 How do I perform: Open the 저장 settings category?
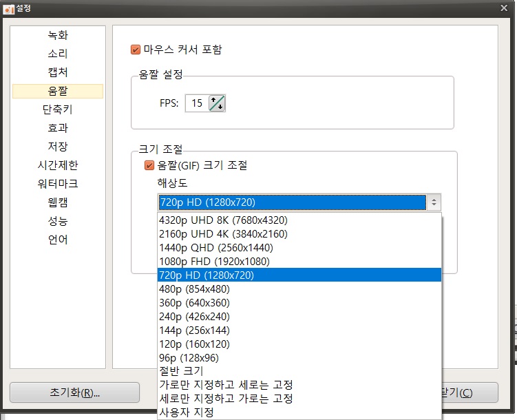tap(58, 147)
